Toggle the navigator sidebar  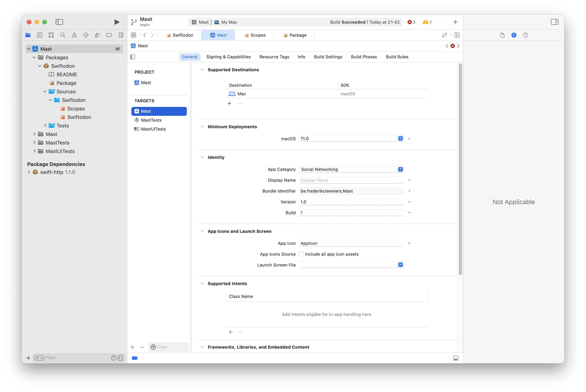[59, 22]
